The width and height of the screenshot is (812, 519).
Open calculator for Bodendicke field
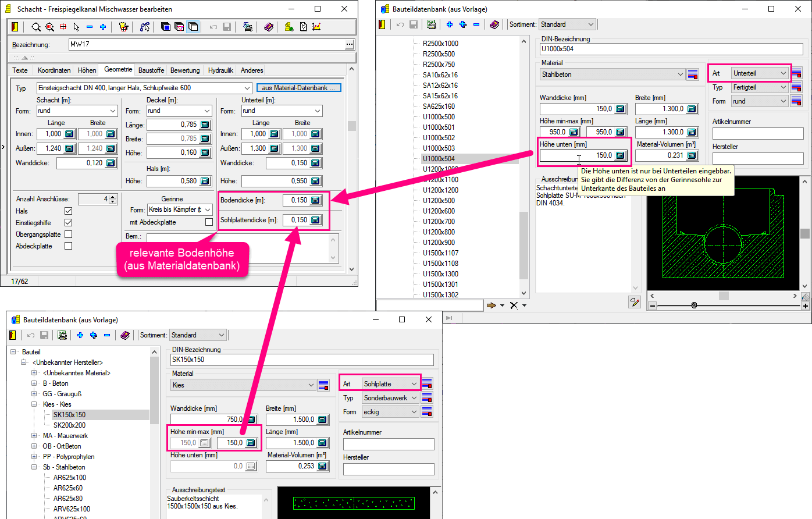tap(315, 200)
